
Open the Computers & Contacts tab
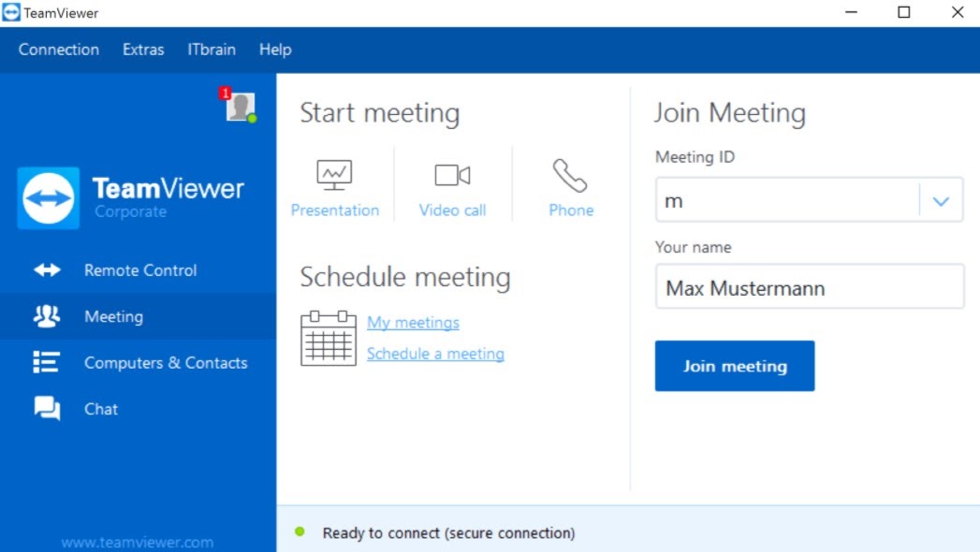[x=139, y=362]
